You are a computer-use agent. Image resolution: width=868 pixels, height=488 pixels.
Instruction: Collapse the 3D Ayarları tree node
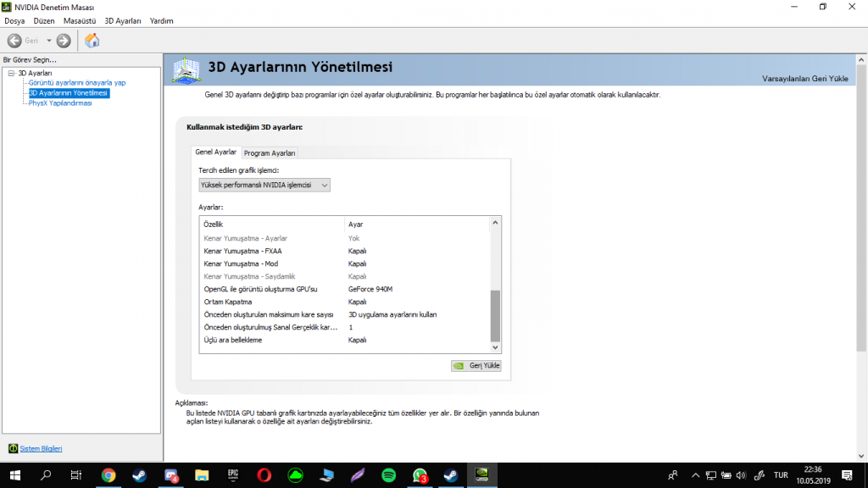11,73
